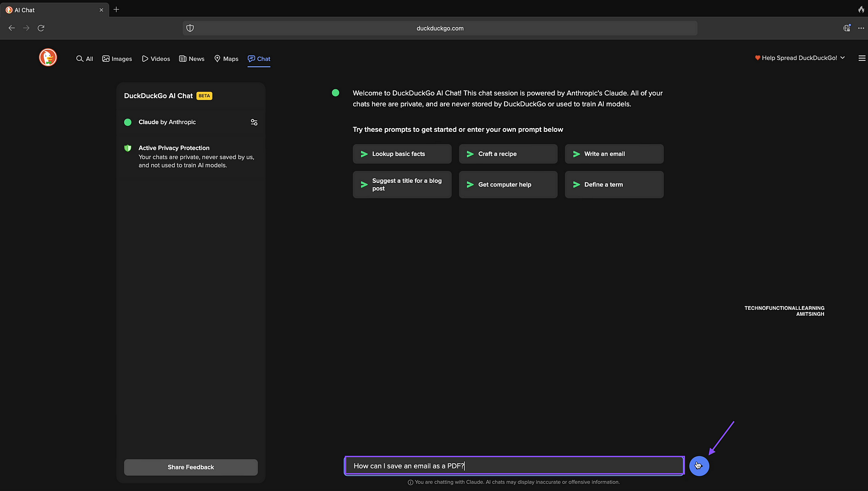Screen dimensions: 868x491
Task: Open the News search tab
Action: pyautogui.click(x=192, y=59)
